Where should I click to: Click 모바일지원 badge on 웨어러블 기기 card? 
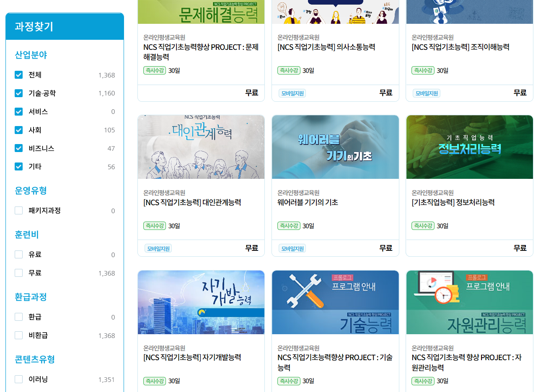pos(292,248)
